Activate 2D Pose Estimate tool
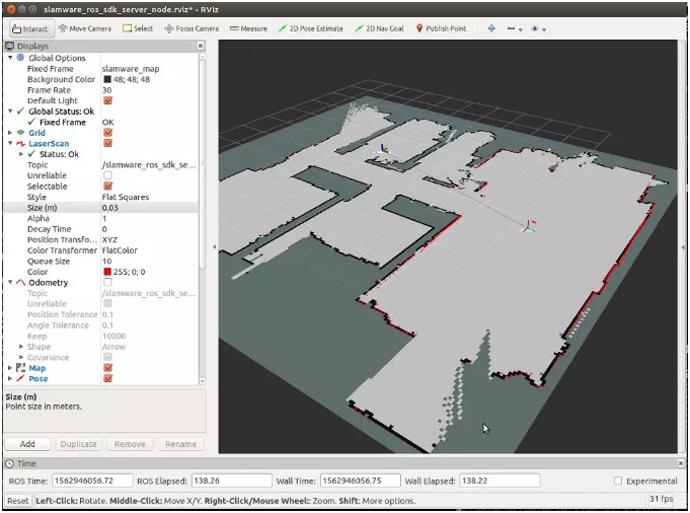 click(x=310, y=28)
